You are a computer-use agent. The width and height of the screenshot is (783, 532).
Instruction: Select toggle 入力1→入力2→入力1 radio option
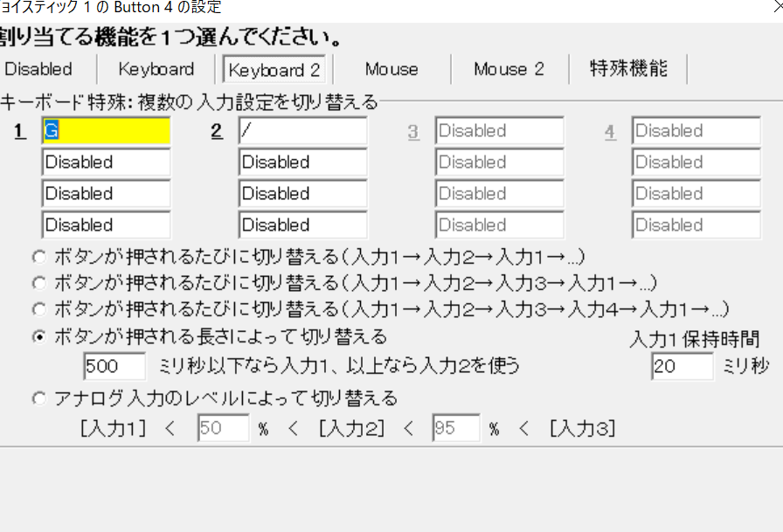click(x=39, y=257)
